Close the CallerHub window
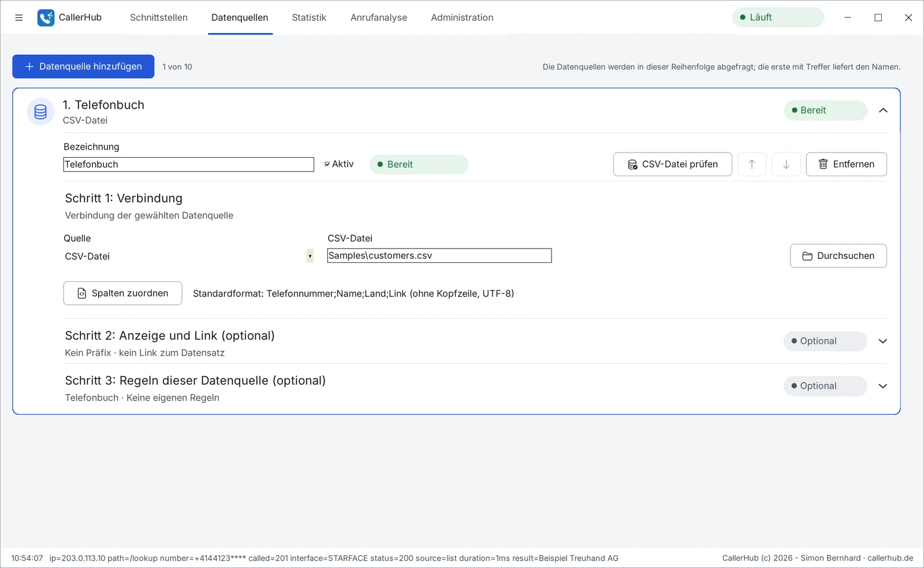 (908, 17)
